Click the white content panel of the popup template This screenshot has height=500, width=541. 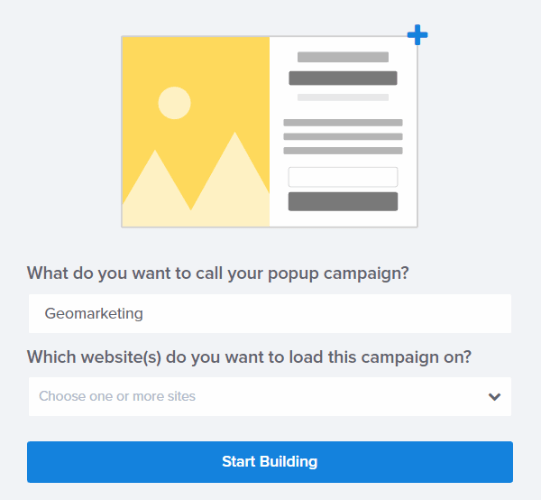[343, 132]
